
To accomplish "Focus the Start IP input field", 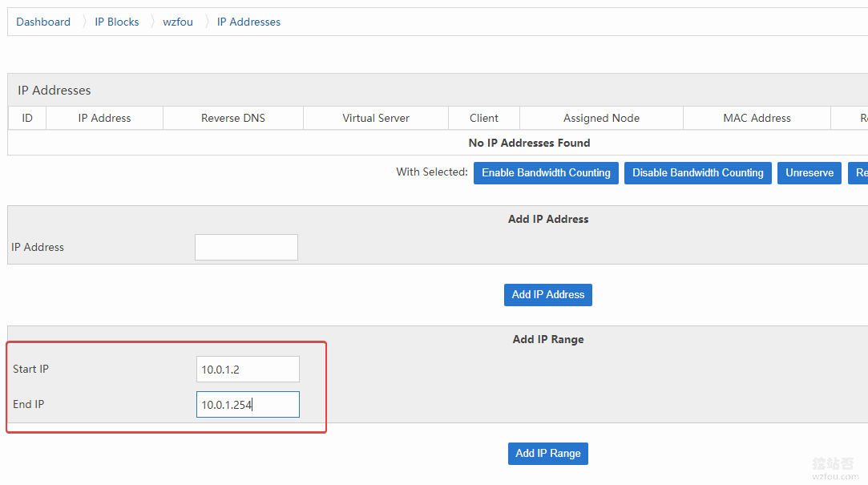I will click(248, 370).
